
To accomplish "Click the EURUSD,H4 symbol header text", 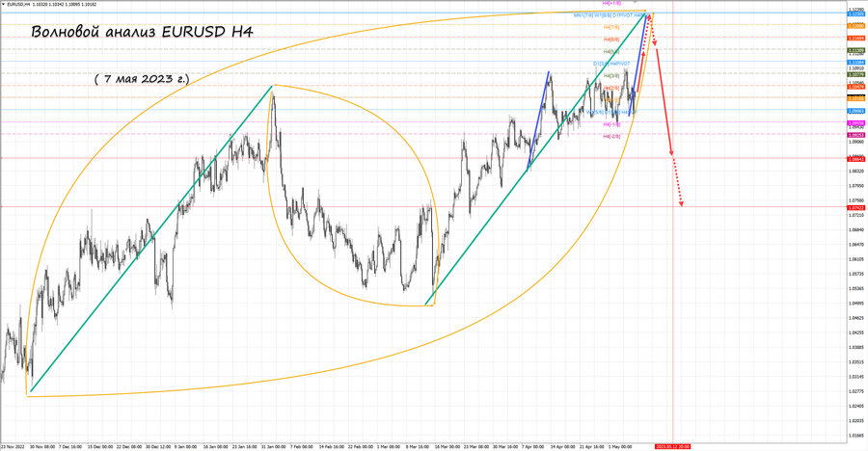I will 19,5.
